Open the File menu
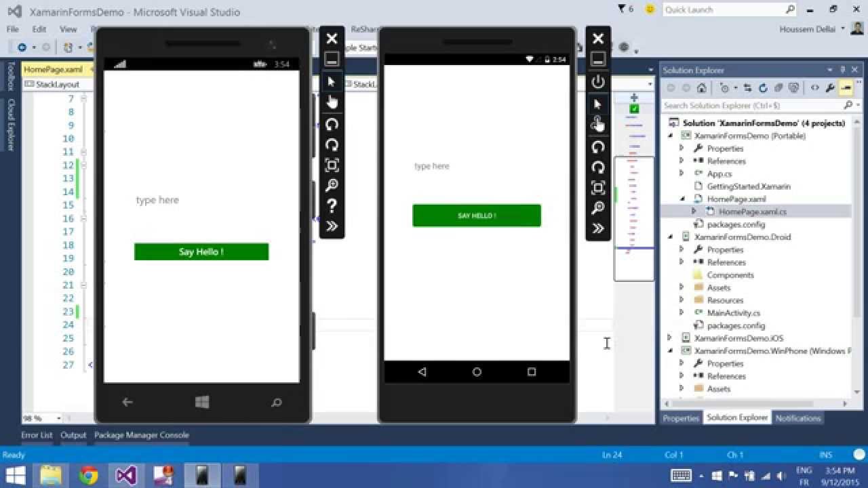868x488 pixels. point(13,29)
